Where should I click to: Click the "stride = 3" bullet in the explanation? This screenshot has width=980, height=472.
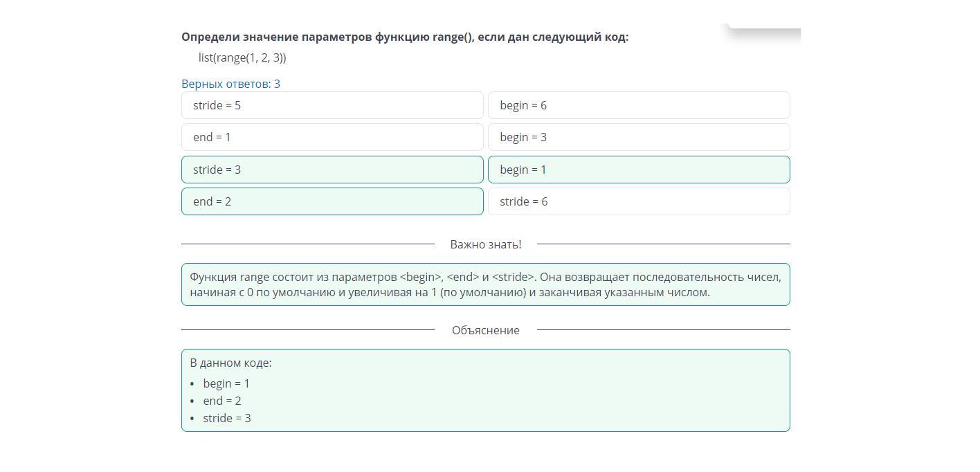(x=227, y=418)
